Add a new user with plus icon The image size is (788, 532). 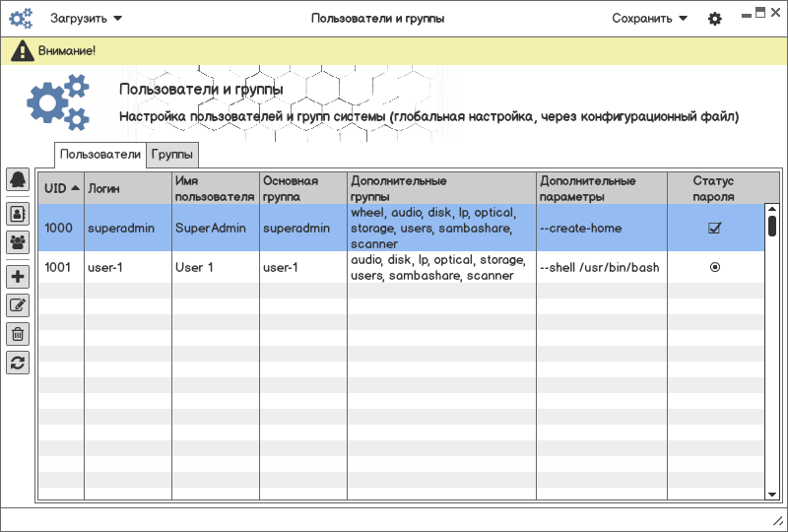(x=18, y=278)
